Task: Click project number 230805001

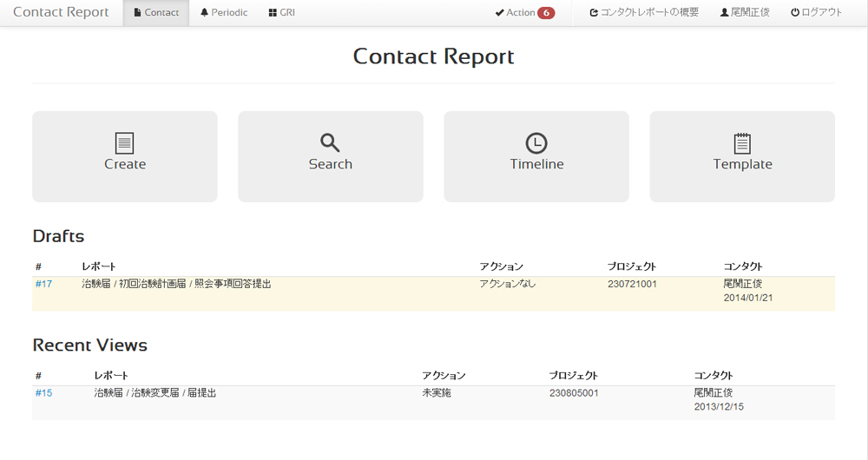Action: coord(574,393)
